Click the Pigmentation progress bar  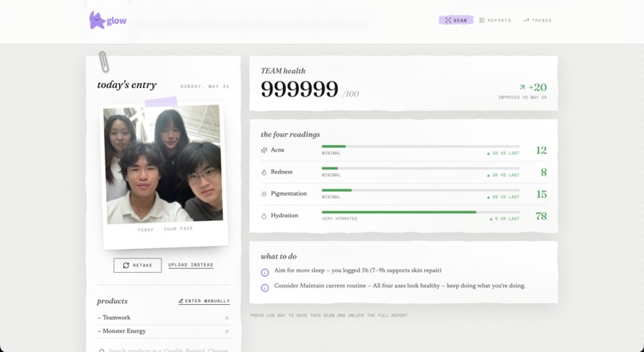tap(420, 190)
